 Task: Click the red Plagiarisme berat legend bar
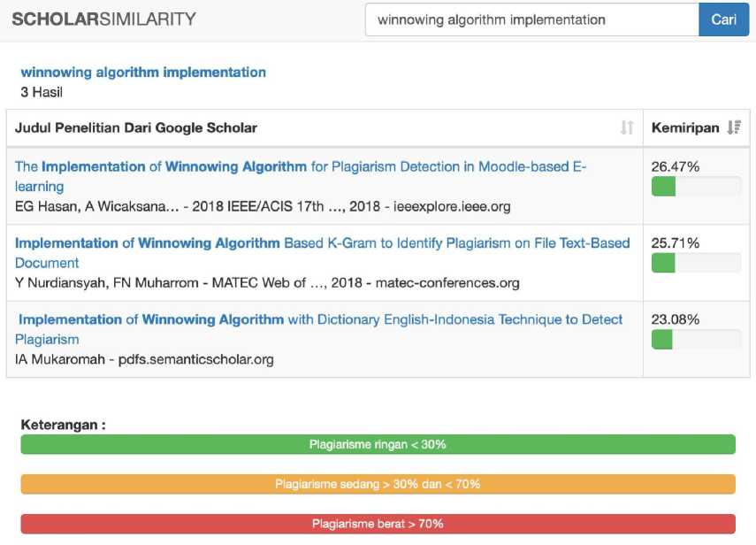(x=378, y=524)
